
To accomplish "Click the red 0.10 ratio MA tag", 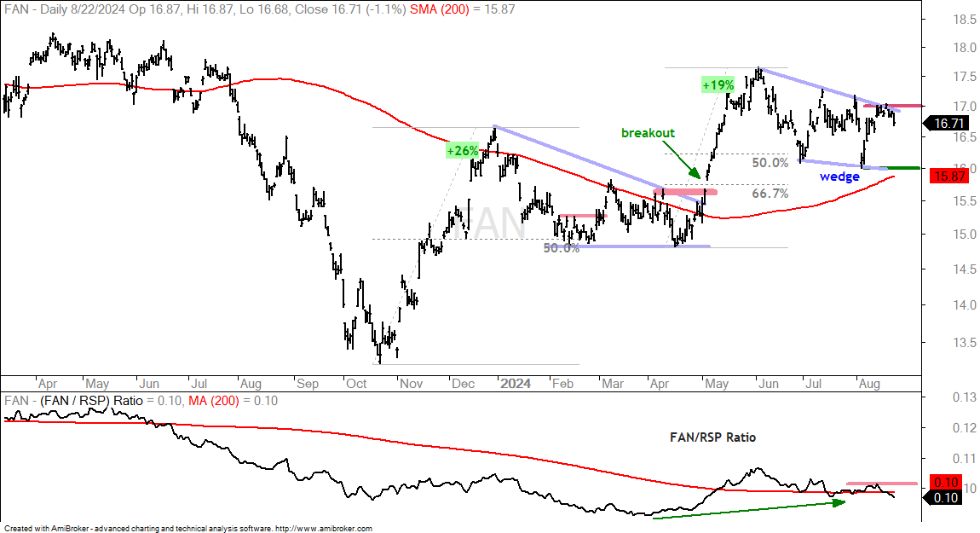I will [x=947, y=483].
